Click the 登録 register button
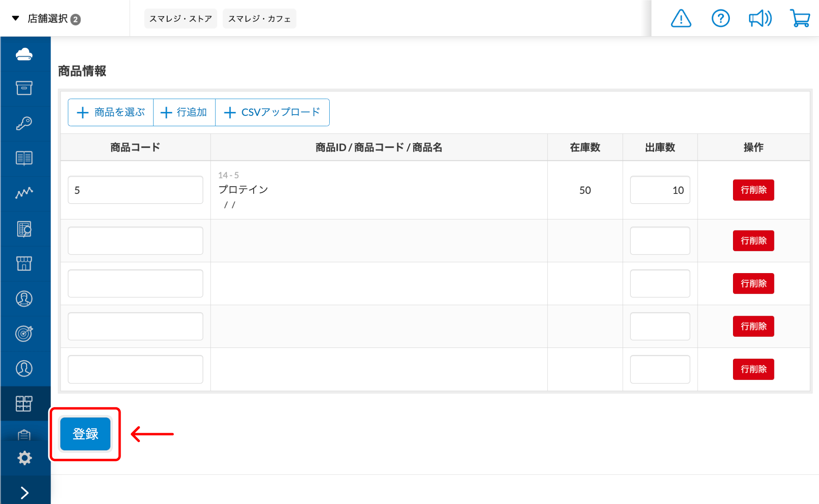Viewport: 819px width, 504px height. click(85, 434)
